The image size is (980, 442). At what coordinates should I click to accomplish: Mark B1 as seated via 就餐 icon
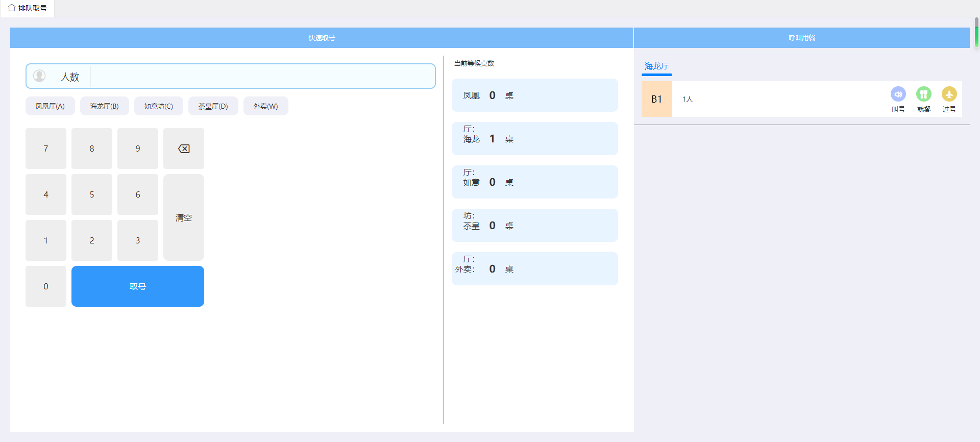point(923,94)
